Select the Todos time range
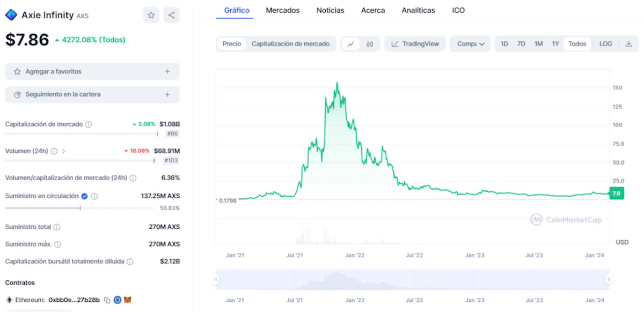 (577, 43)
